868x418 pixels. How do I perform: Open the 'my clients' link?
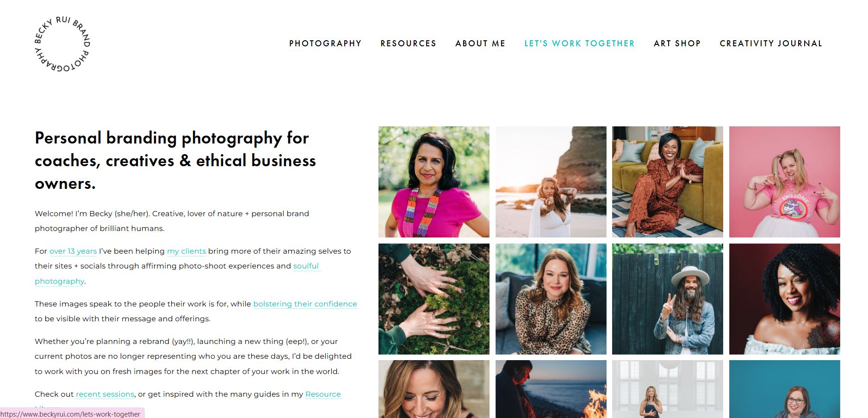click(186, 251)
